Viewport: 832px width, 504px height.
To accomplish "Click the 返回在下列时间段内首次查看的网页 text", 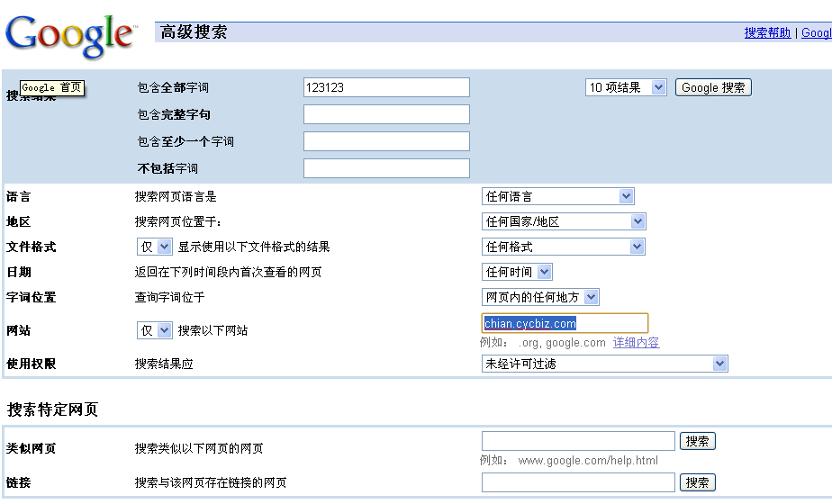I will 228,272.
